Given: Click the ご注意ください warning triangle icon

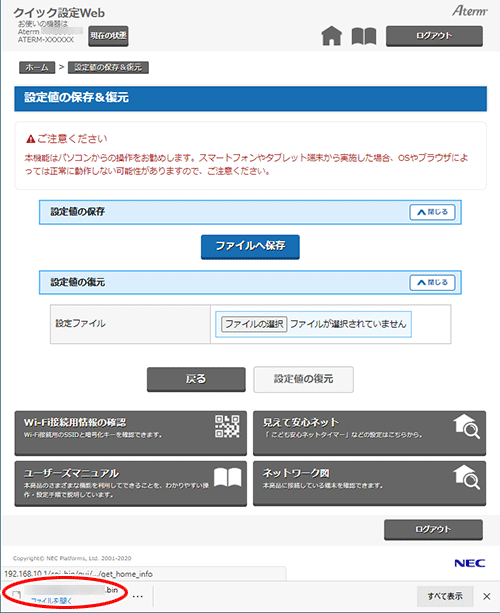Looking at the screenshot, I should (x=30, y=139).
